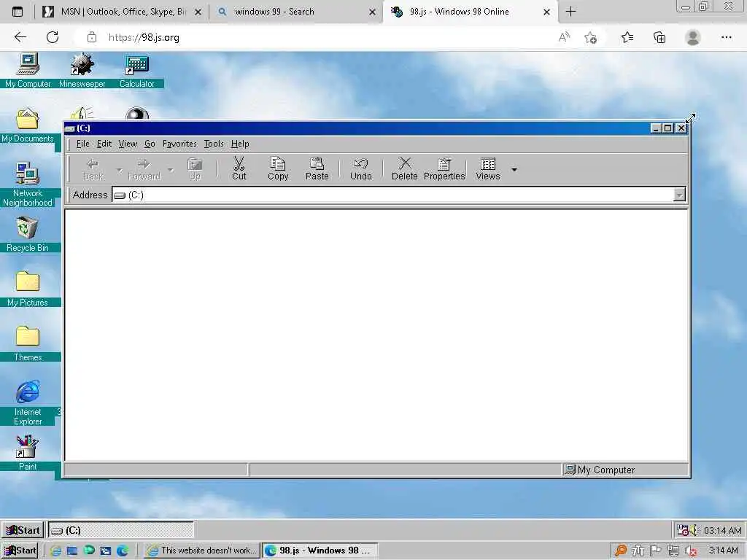Click the Paste toolbar button
This screenshot has width=747, height=560.
coord(317,169)
